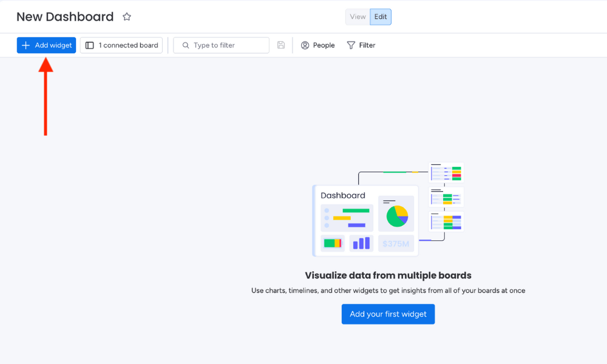Click the funnel Filter icon
Screen dimensions: 607x364
[x=351, y=45]
